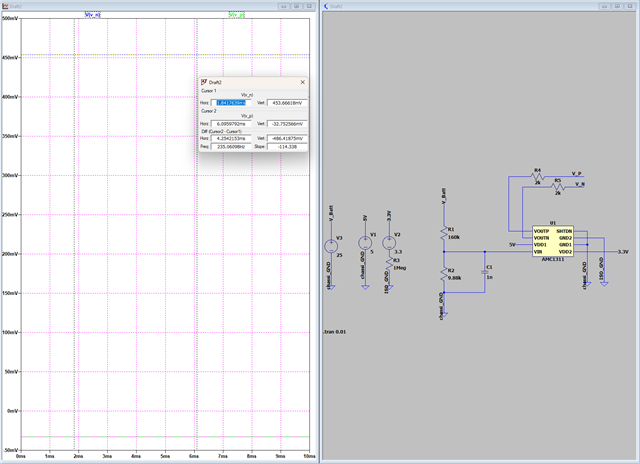Viewport: 640px width, 464px height.
Task: Click Cursor 2 Horz 6.0959792ms field
Action: [231, 124]
